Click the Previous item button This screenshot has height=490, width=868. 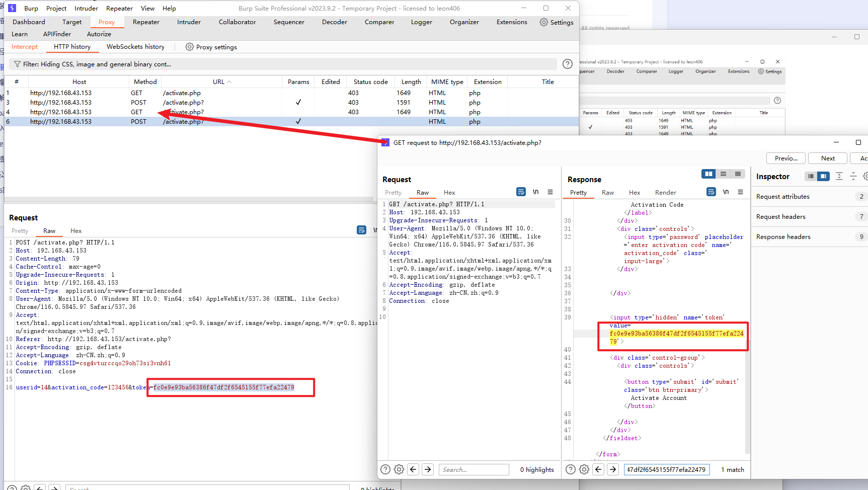786,158
